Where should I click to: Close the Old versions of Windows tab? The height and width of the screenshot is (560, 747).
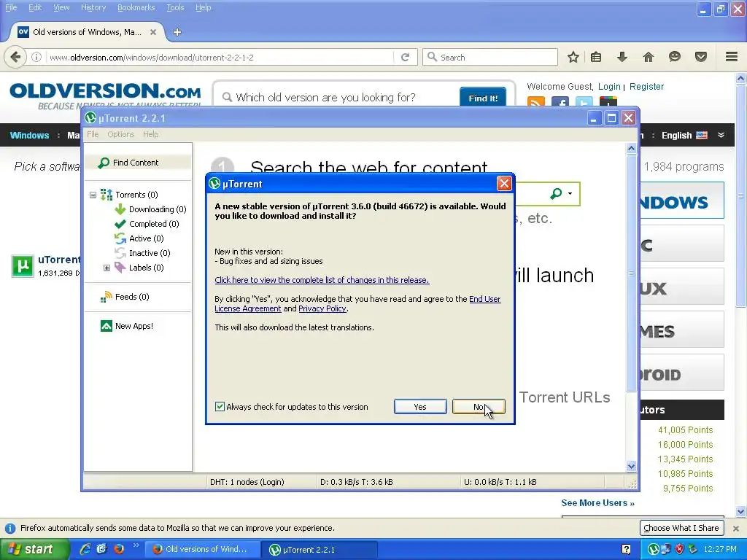pos(153,32)
